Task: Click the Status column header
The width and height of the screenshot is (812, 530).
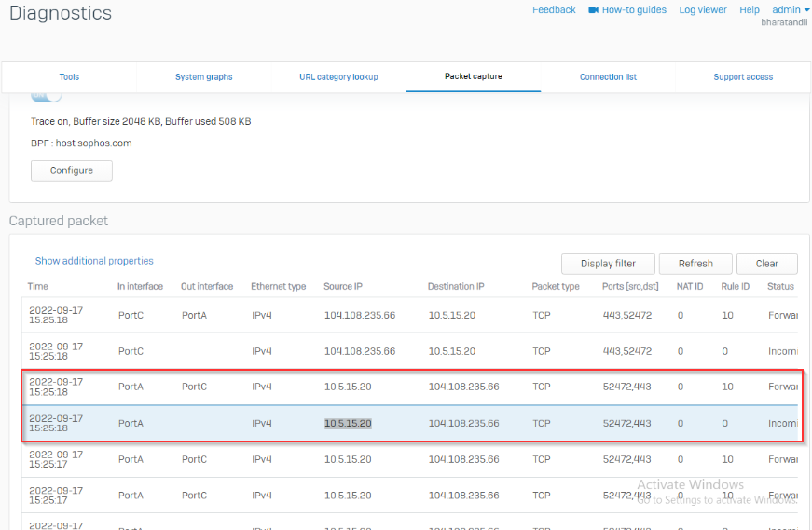Action: (780, 286)
